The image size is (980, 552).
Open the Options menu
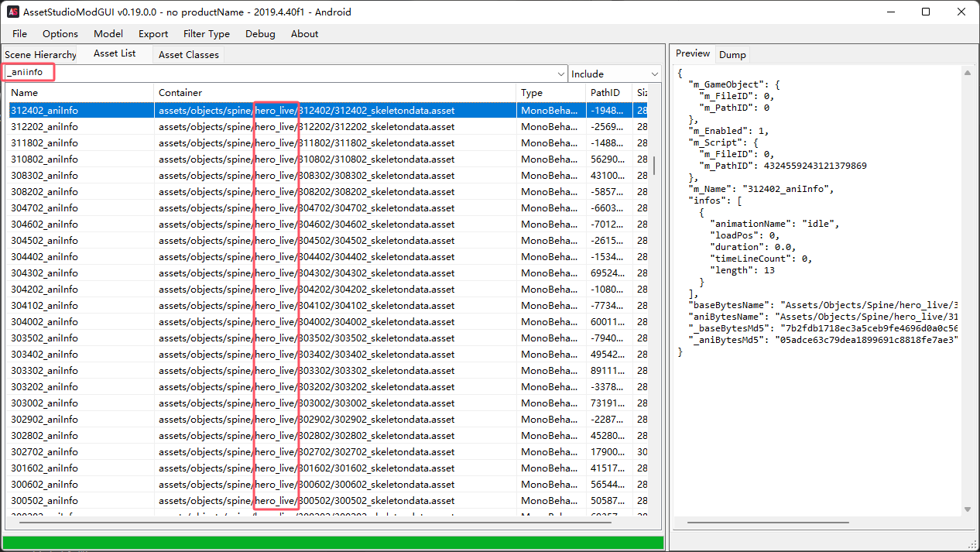[x=60, y=33]
